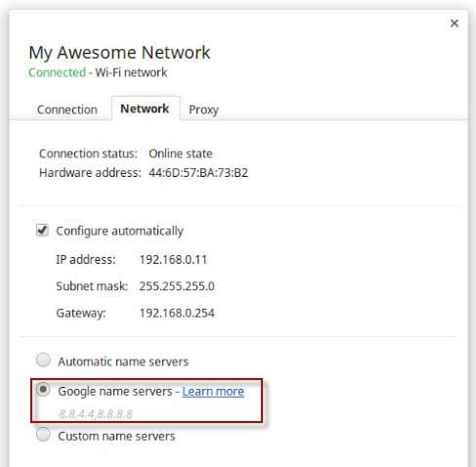Image resolution: width=476 pixels, height=467 pixels.
Task: Click the hardware address 44:6D:57:BA:73:B2
Action: point(198,173)
